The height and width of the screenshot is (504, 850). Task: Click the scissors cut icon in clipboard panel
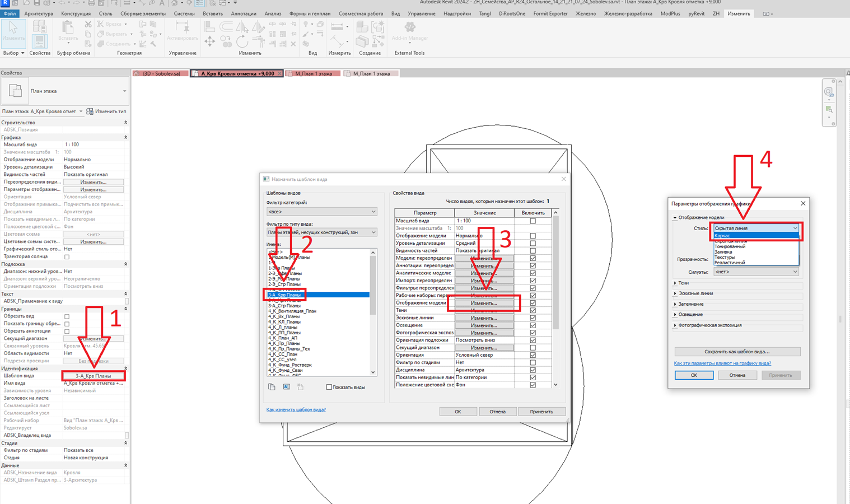coord(88,25)
